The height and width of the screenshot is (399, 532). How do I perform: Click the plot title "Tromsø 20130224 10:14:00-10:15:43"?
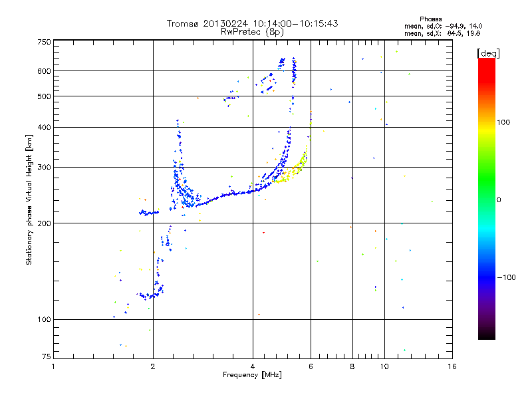252,23
